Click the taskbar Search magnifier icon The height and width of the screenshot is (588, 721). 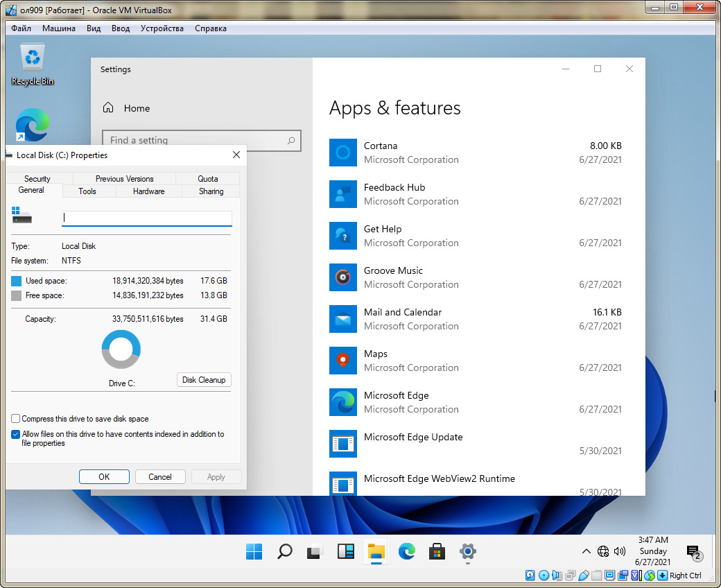point(284,552)
